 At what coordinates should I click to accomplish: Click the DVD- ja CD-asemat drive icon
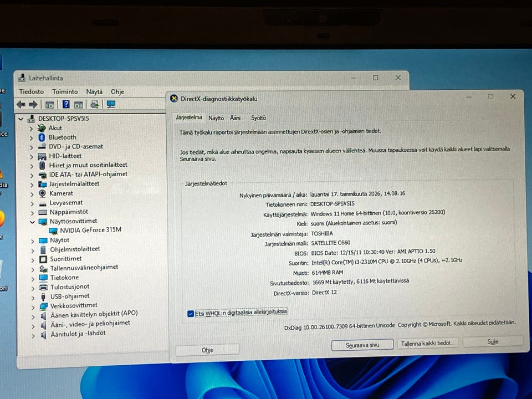click(42, 146)
